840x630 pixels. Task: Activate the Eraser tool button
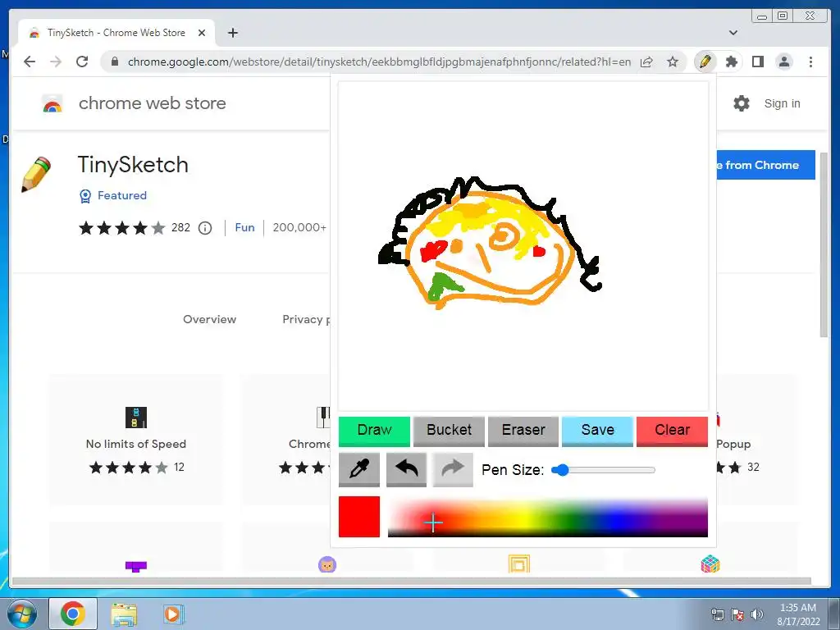[x=523, y=431]
